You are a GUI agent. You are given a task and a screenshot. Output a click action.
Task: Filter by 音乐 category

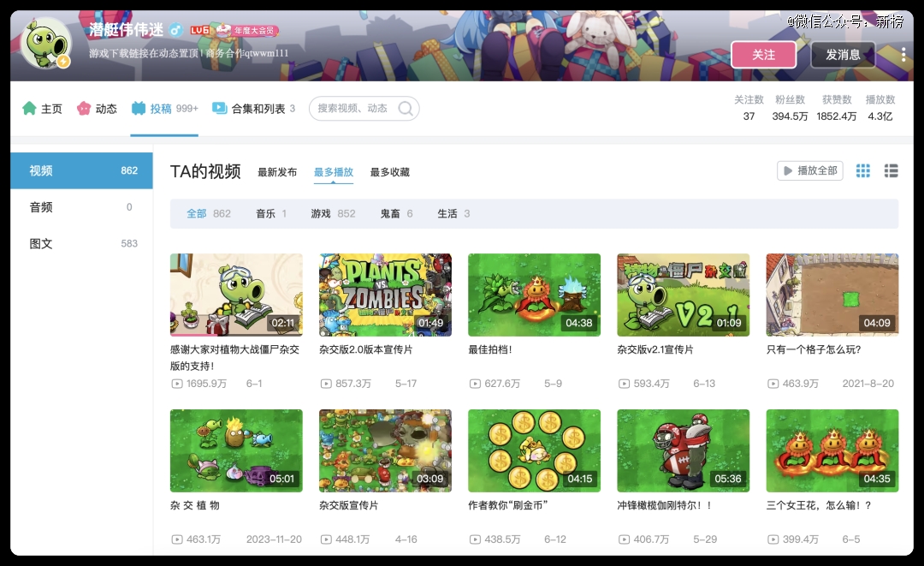click(x=271, y=213)
